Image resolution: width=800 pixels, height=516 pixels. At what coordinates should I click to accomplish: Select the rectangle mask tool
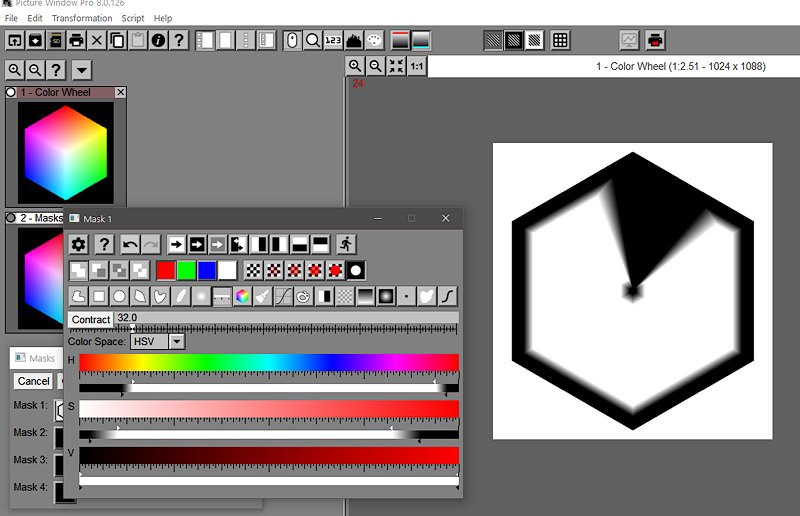tap(99, 296)
